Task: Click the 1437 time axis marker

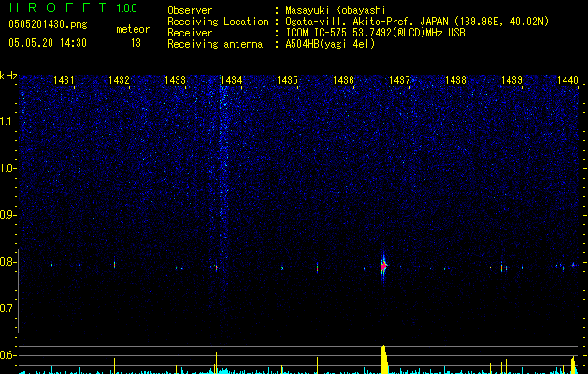Action: click(x=399, y=80)
